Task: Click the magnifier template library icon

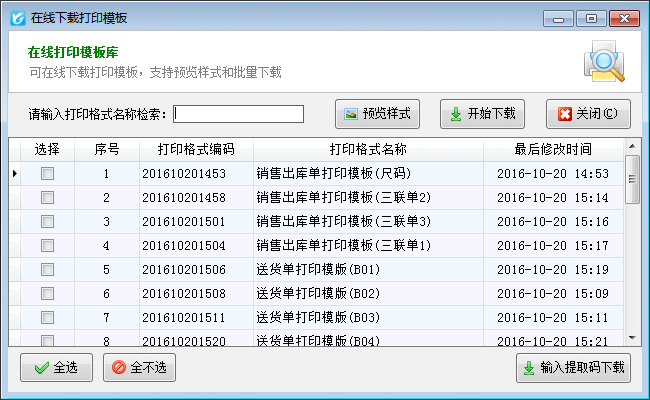Action: (x=604, y=61)
